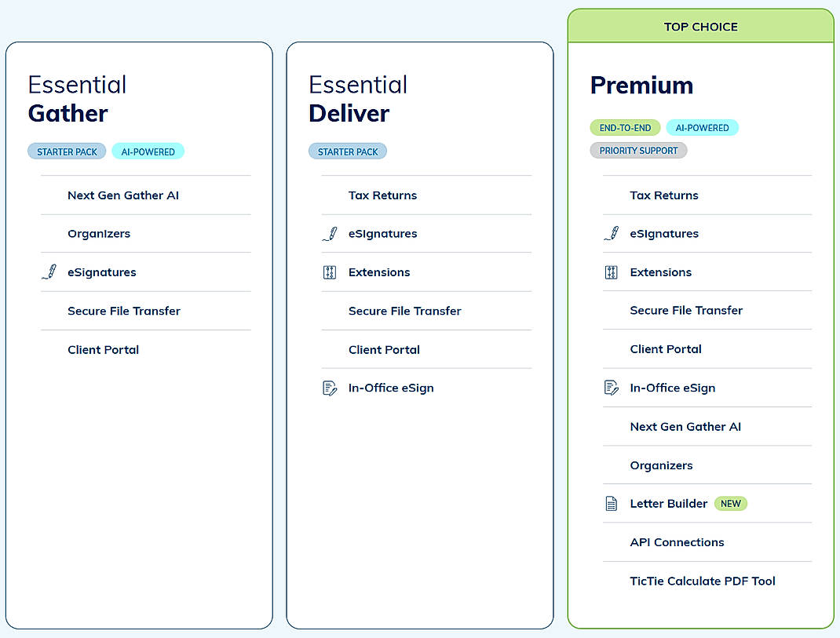Image resolution: width=840 pixels, height=638 pixels.
Task: Select the Letter Builder document icon in Premium
Action: (612, 503)
